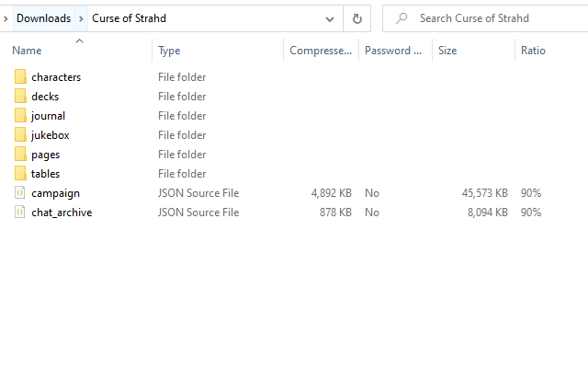Expand the chevron before Downloads breadcrumb
588x368 pixels.
click(7, 18)
